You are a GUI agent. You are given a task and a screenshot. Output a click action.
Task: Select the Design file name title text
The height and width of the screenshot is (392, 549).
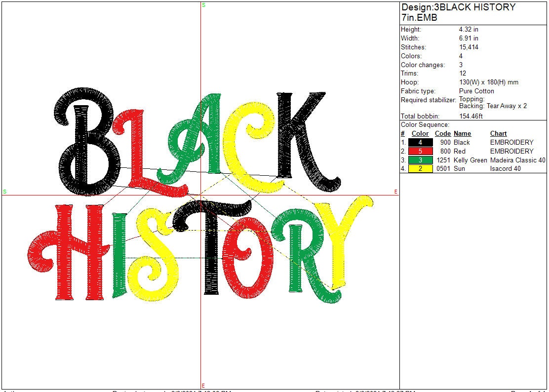tap(458, 12)
